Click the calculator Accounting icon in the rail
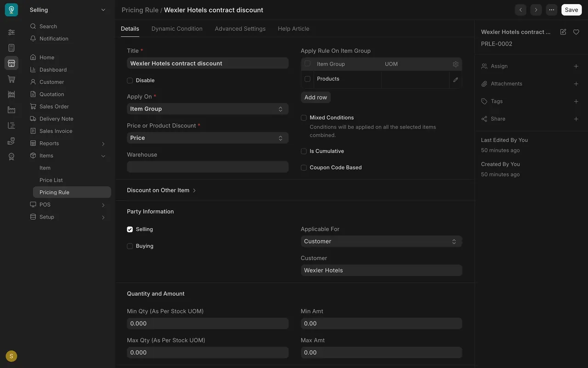This screenshot has width=588, height=368. click(11, 48)
